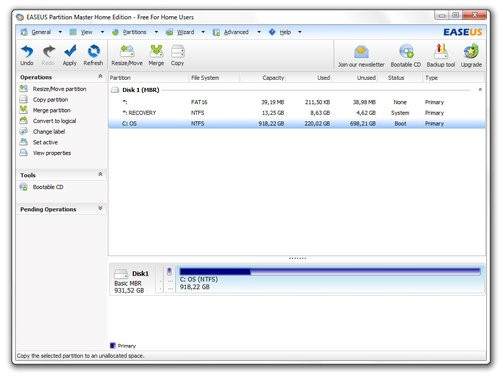Click the EASEUS logo
The image size is (500, 375).
(x=462, y=32)
